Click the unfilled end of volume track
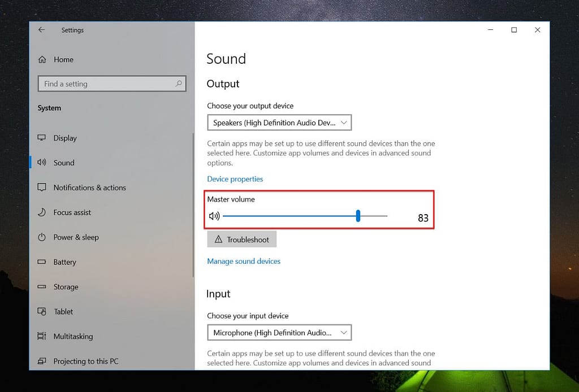The height and width of the screenshot is (392, 579). [x=374, y=216]
